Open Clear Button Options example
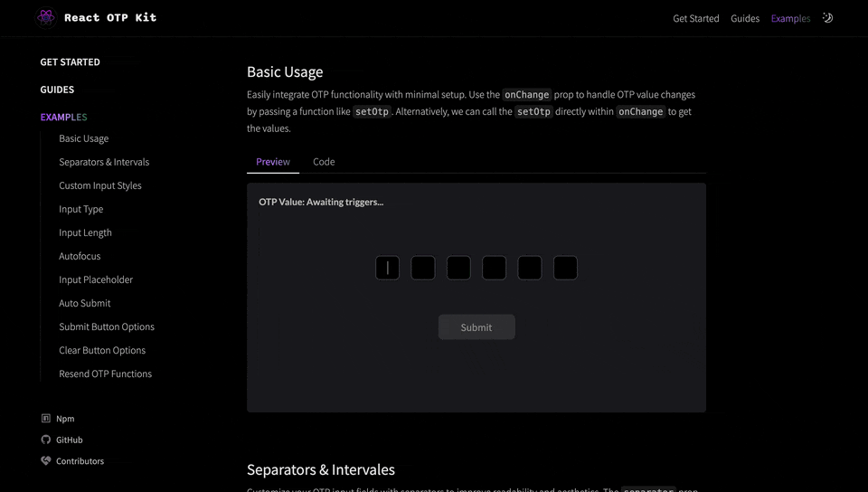 tap(102, 350)
